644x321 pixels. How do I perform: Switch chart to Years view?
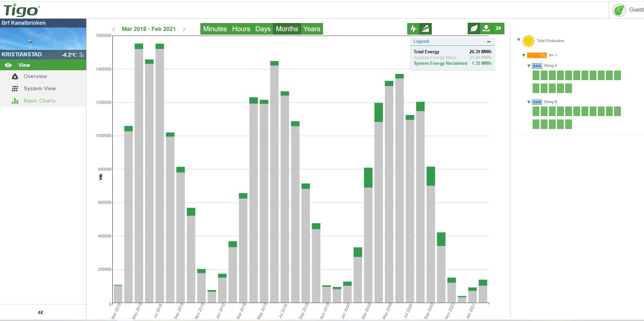(x=311, y=29)
